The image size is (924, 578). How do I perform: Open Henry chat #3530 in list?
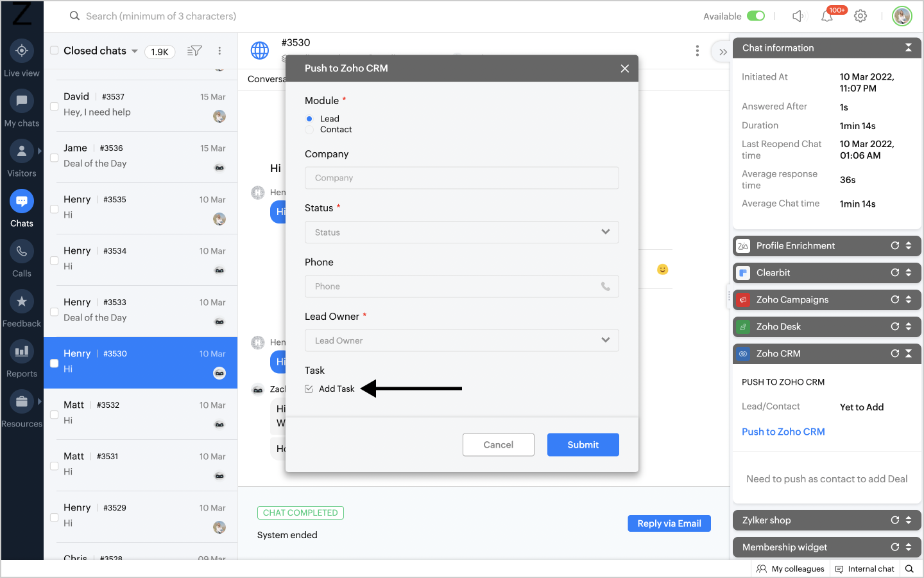(x=141, y=363)
